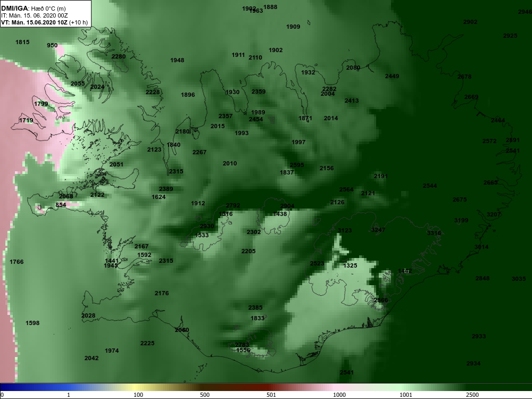Click the map value 1974
The width and height of the screenshot is (532, 399).
tap(112, 351)
